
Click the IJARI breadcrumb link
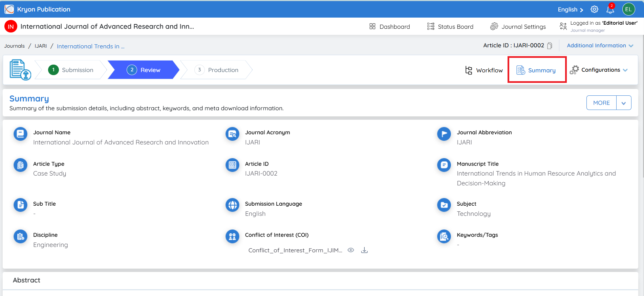pyautogui.click(x=41, y=46)
